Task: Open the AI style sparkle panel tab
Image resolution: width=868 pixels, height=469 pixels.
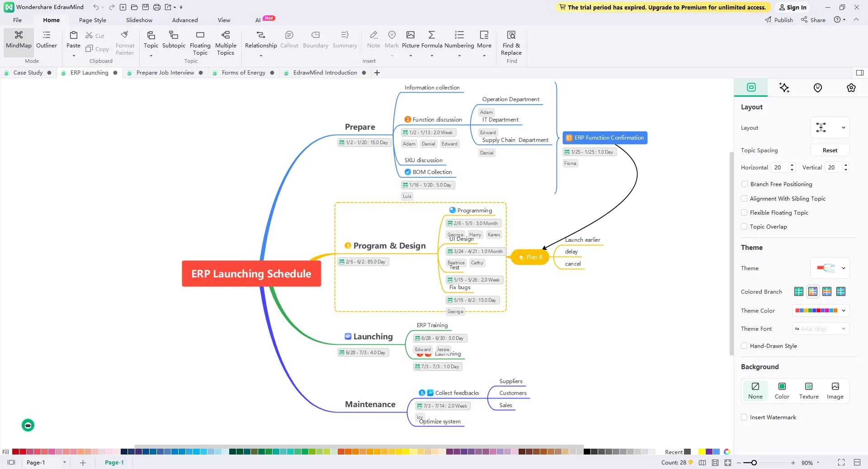Action: point(784,88)
